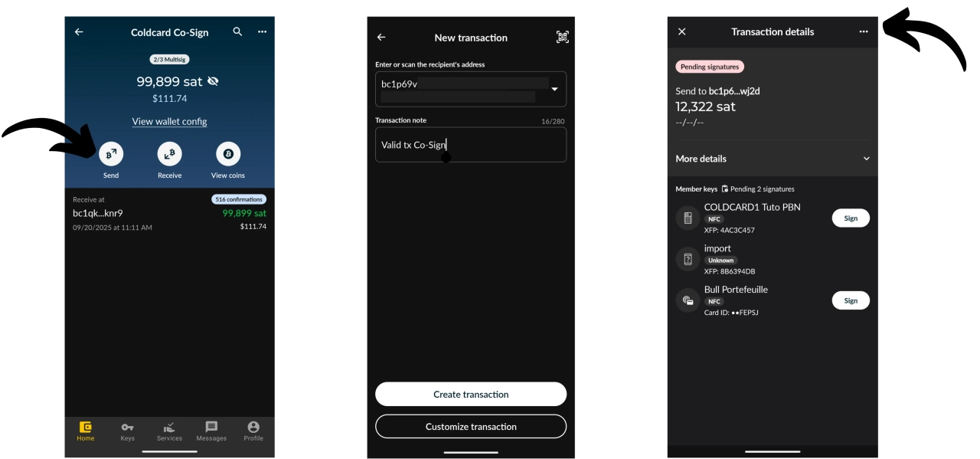Open search in Coldcard Co-Sign wallet
The width and height of the screenshot is (980, 459).
(x=237, y=32)
